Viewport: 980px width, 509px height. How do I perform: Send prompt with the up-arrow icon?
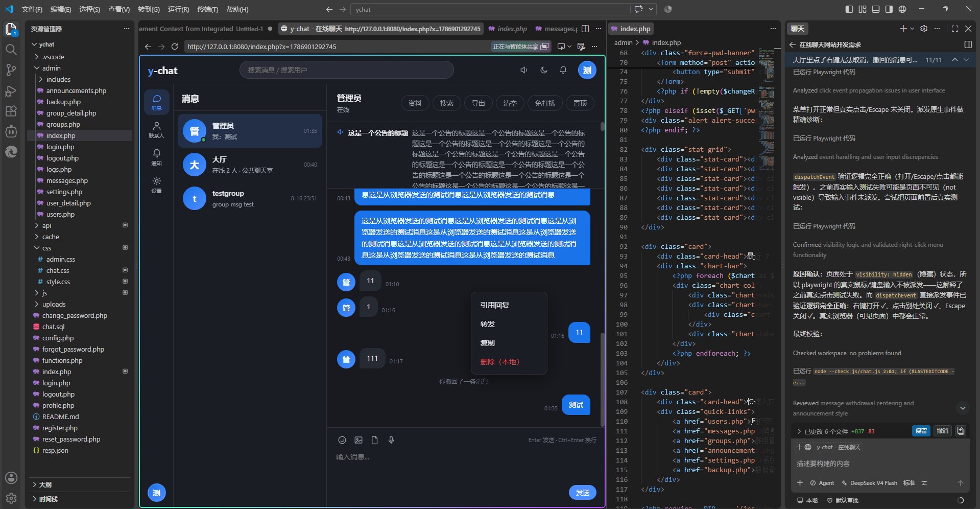(x=961, y=483)
